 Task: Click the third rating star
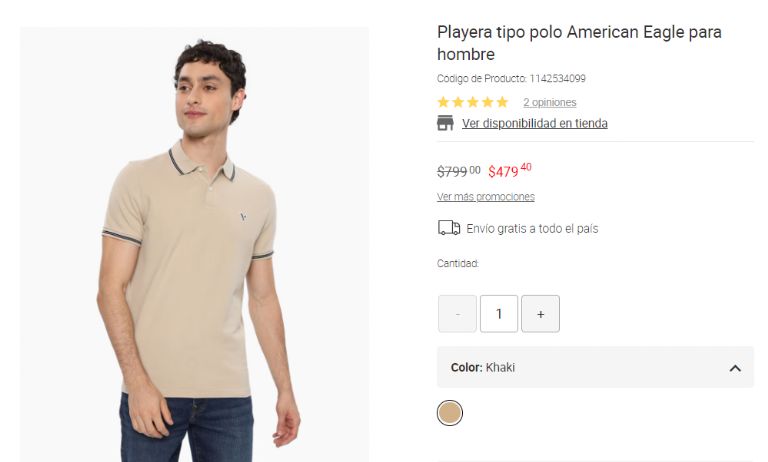472,102
